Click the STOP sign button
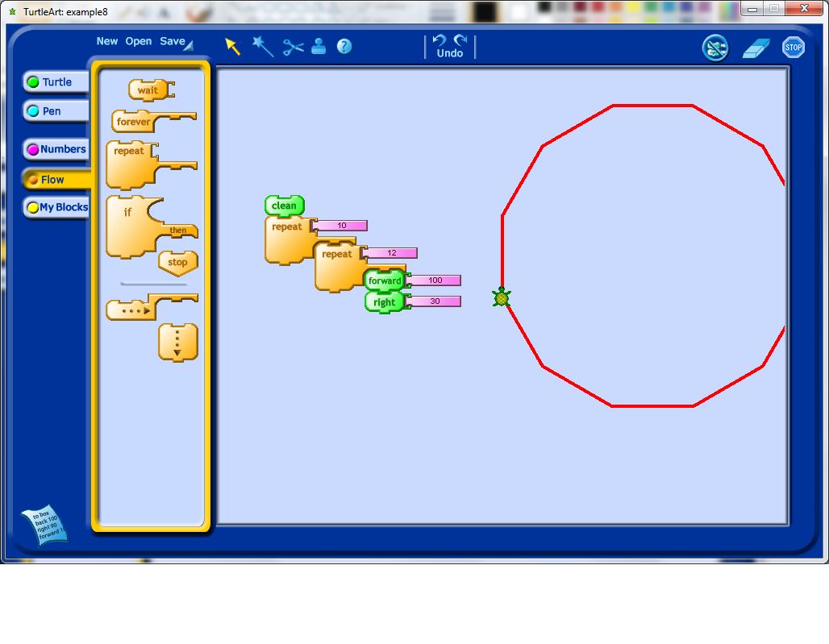Viewport: 829px width, 644px height. (x=793, y=48)
